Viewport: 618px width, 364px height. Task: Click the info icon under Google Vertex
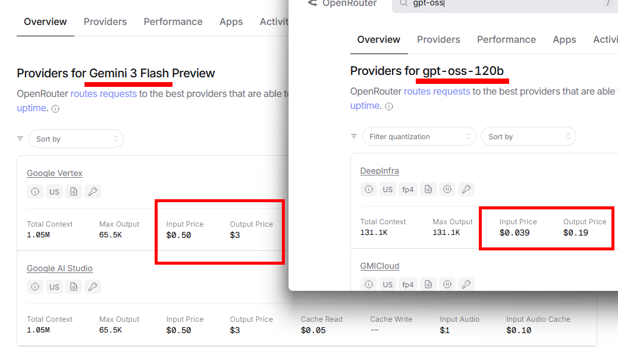pyautogui.click(x=35, y=192)
